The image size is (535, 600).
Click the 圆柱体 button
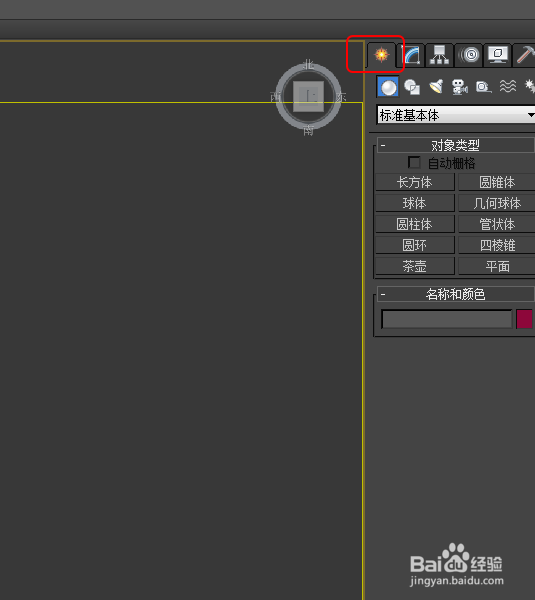pyautogui.click(x=415, y=224)
